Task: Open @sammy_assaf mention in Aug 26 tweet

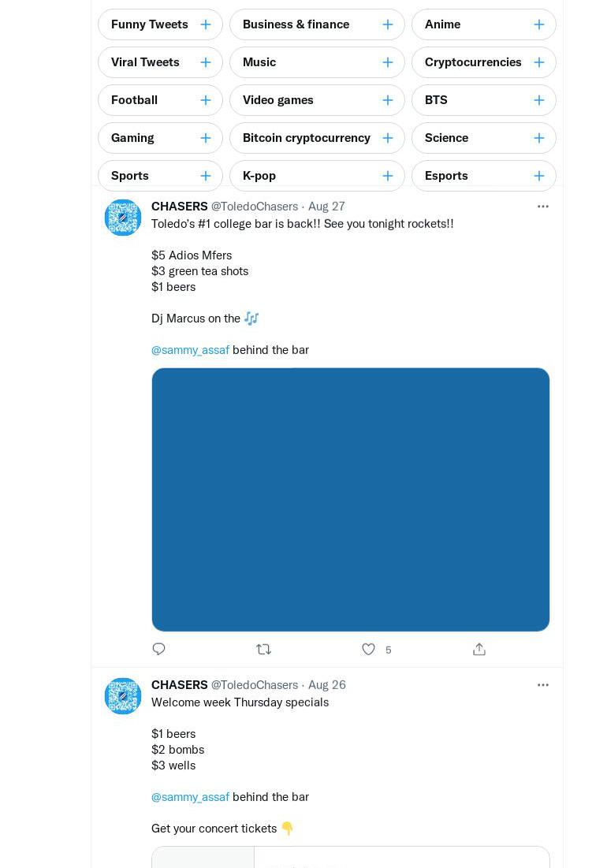Action: 190,797
